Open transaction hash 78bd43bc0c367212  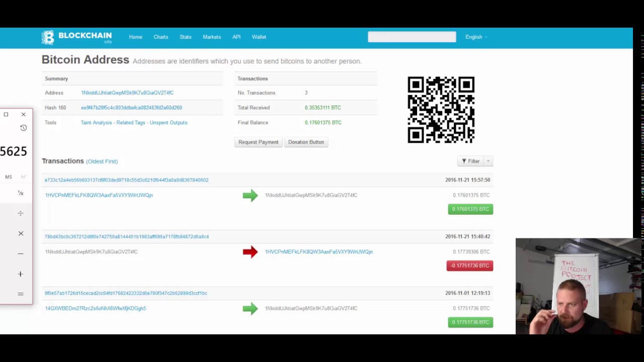pos(127,236)
